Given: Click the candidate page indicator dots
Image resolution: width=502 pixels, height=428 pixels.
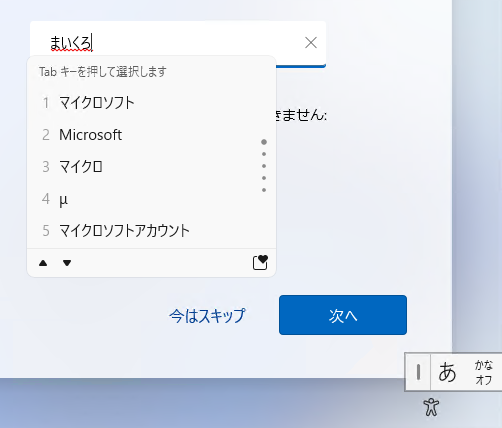Looking at the screenshot, I should [x=264, y=166].
